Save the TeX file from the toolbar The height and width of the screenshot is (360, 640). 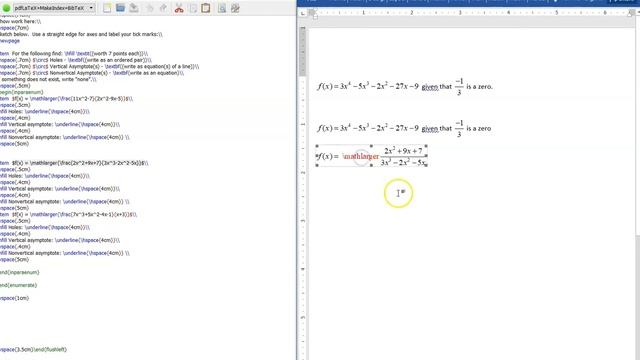tap(134, 8)
